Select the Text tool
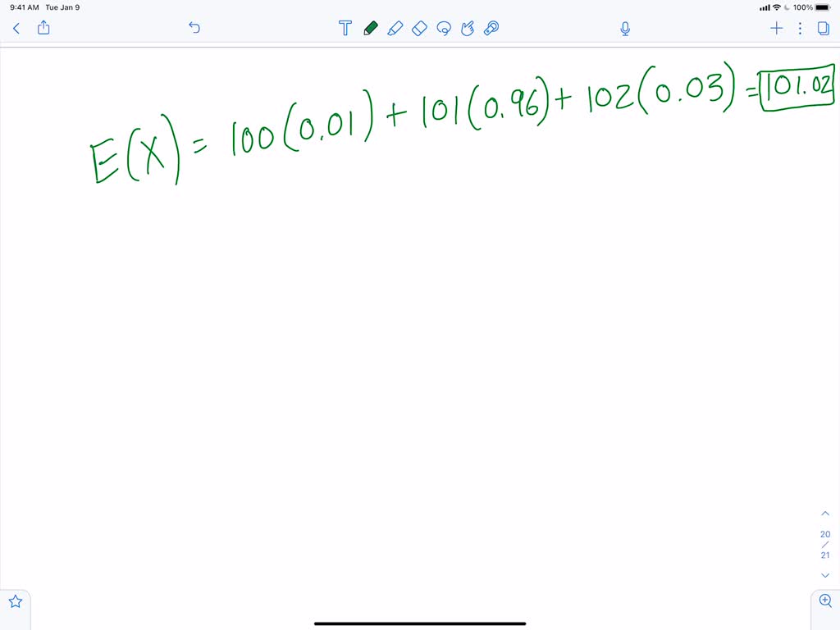 click(345, 28)
